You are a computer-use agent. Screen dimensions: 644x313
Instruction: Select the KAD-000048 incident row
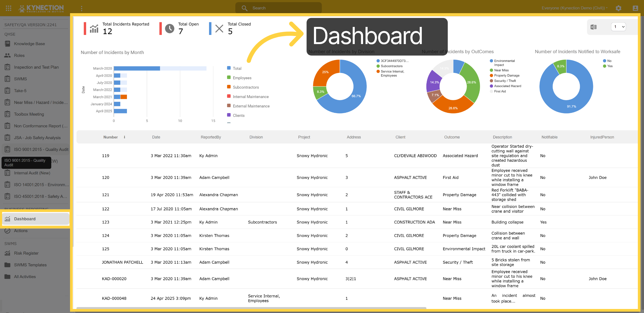[357, 298]
